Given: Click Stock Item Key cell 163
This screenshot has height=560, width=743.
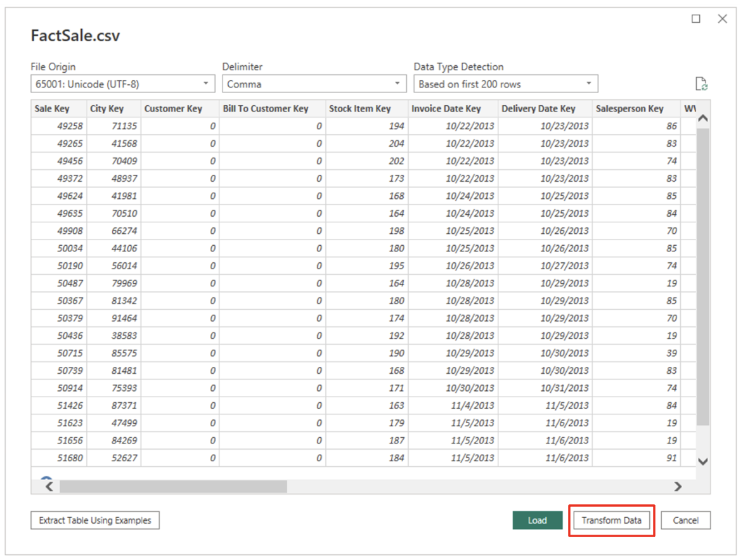Looking at the screenshot, I should pos(367,405).
